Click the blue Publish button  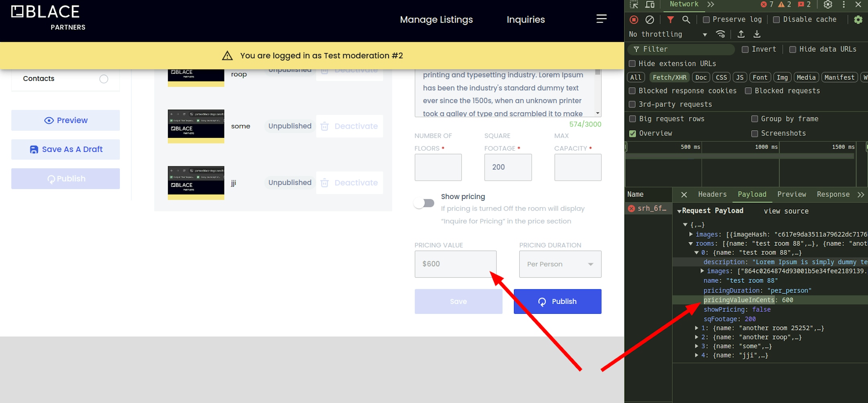click(557, 301)
